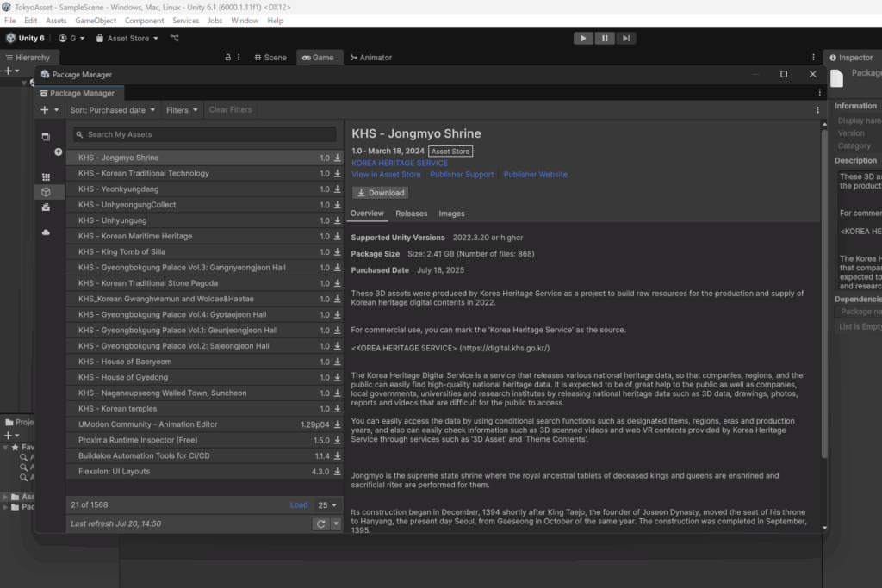Click the refresh list button
882x588 pixels.
320,524
